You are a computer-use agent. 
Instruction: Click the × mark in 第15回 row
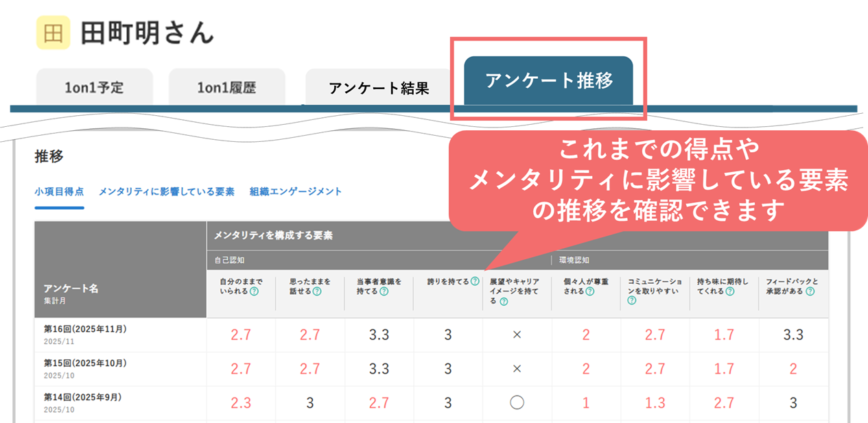517,369
